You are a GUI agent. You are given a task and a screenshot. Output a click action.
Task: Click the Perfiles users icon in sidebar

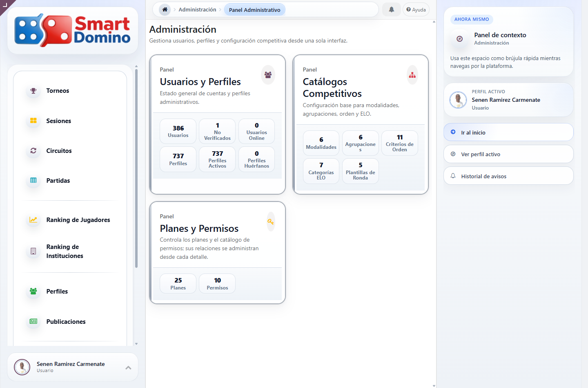point(33,291)
